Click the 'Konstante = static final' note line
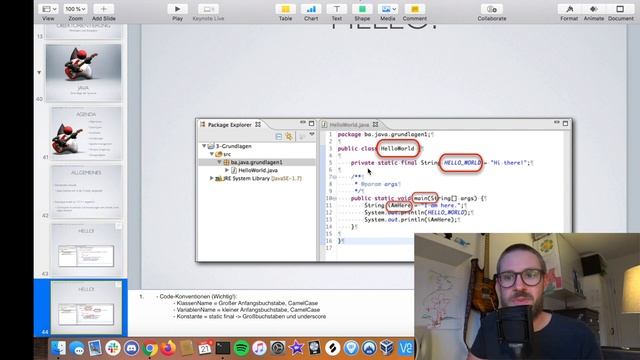The image size is (640, 360). (251, 316)
